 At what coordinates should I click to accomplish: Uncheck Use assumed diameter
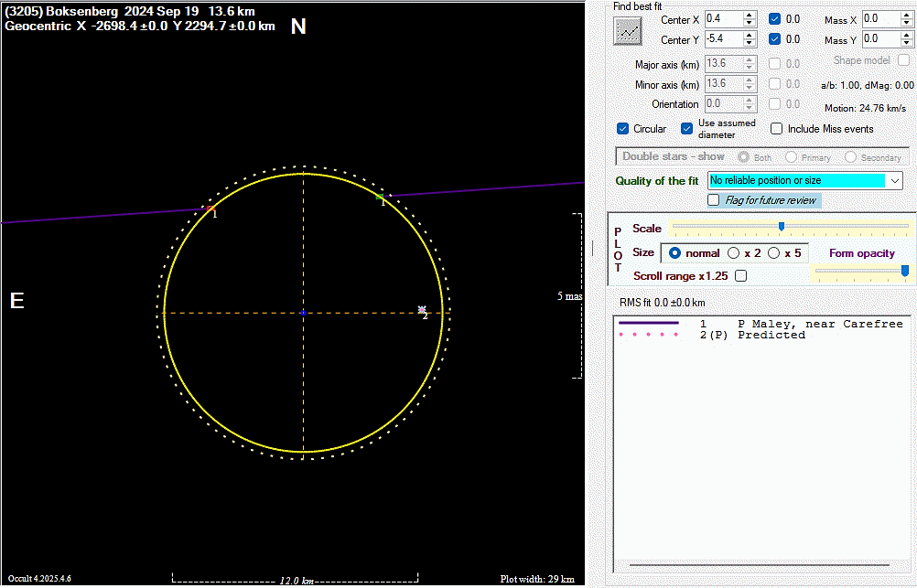pos(687,129)
